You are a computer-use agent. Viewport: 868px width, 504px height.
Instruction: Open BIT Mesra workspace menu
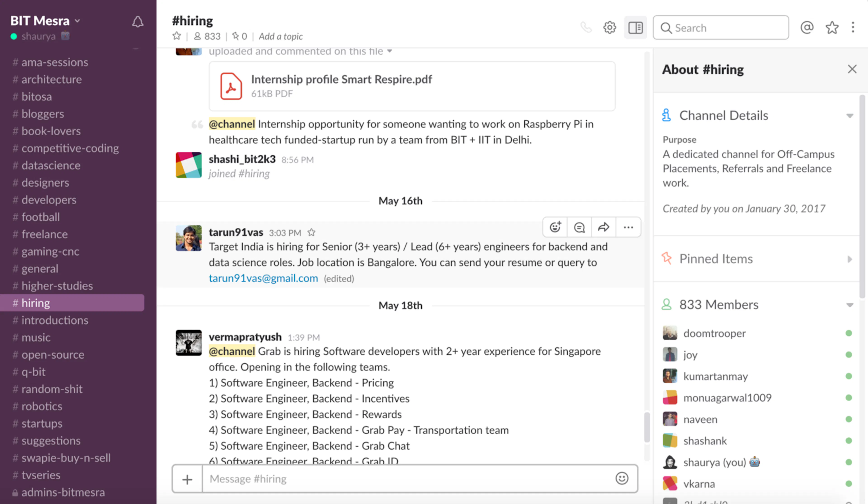tap(45, 21)
